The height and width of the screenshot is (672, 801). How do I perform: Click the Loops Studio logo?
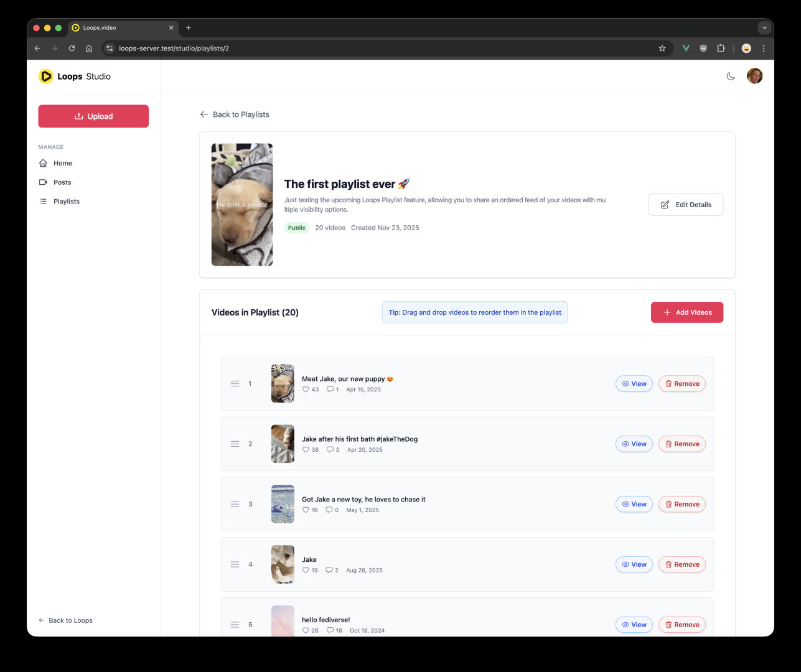[75, 77]
